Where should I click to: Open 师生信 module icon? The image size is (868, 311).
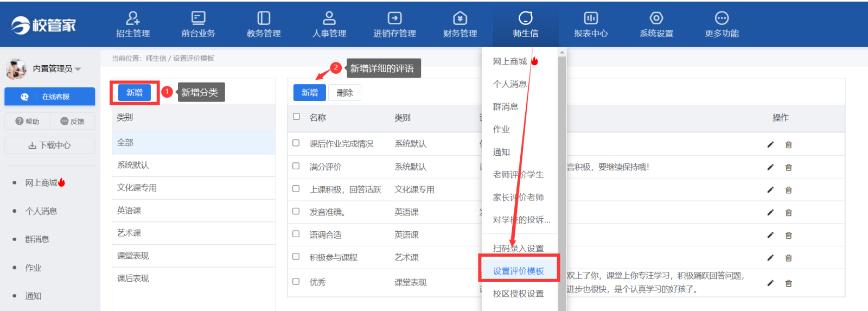[526, 18]
